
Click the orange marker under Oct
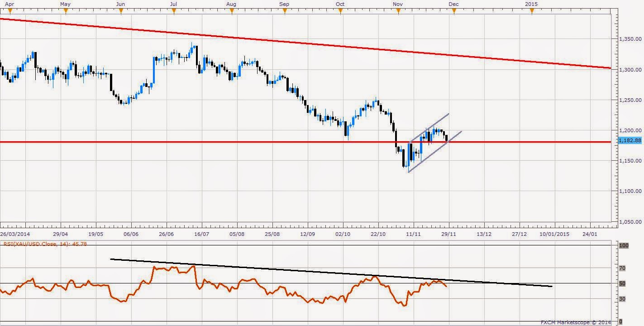coord(341,12)
